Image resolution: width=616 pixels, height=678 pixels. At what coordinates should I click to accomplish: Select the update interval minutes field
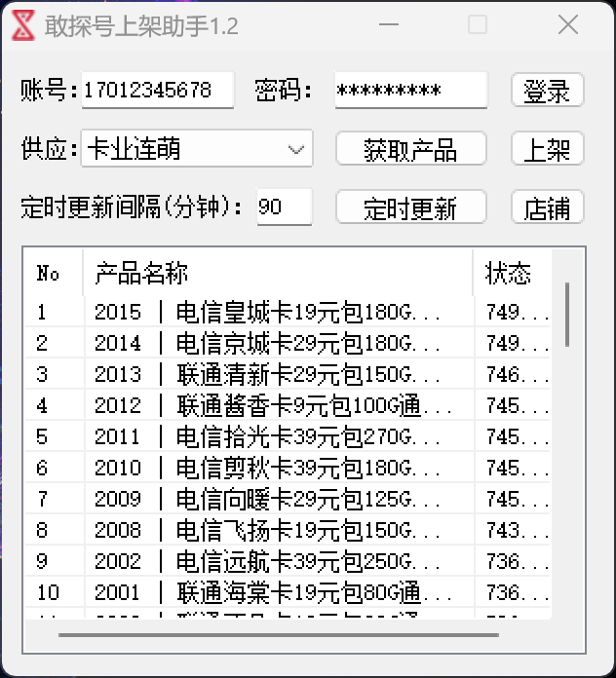(284, 207)
